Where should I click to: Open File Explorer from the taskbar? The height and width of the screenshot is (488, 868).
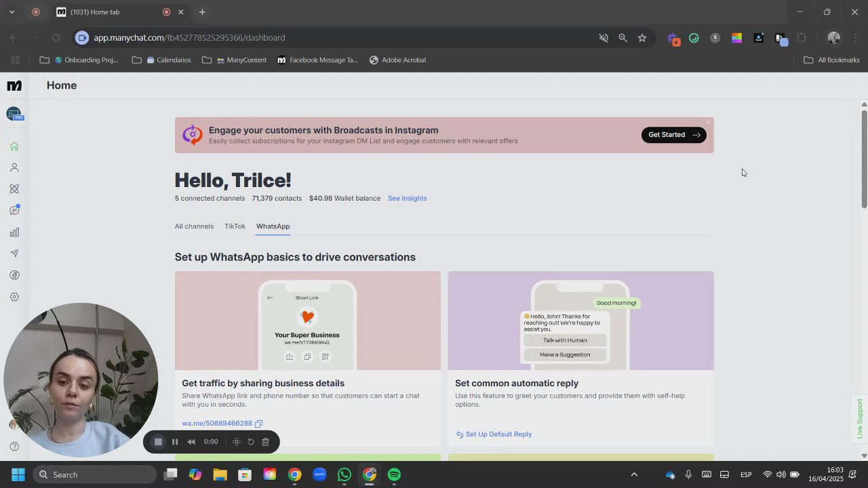[x=220, y=474]
